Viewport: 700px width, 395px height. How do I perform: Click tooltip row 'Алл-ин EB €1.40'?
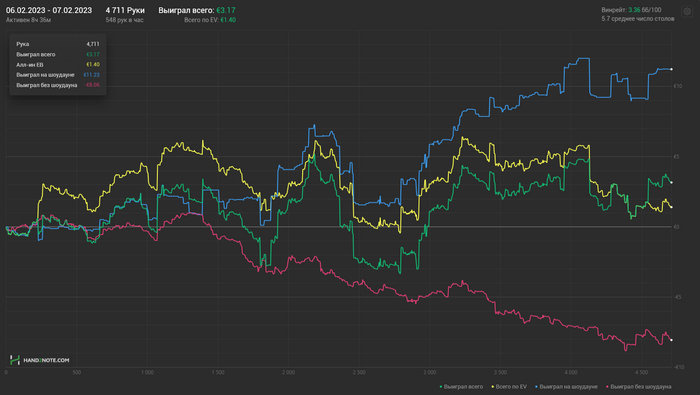click(58, 65)
